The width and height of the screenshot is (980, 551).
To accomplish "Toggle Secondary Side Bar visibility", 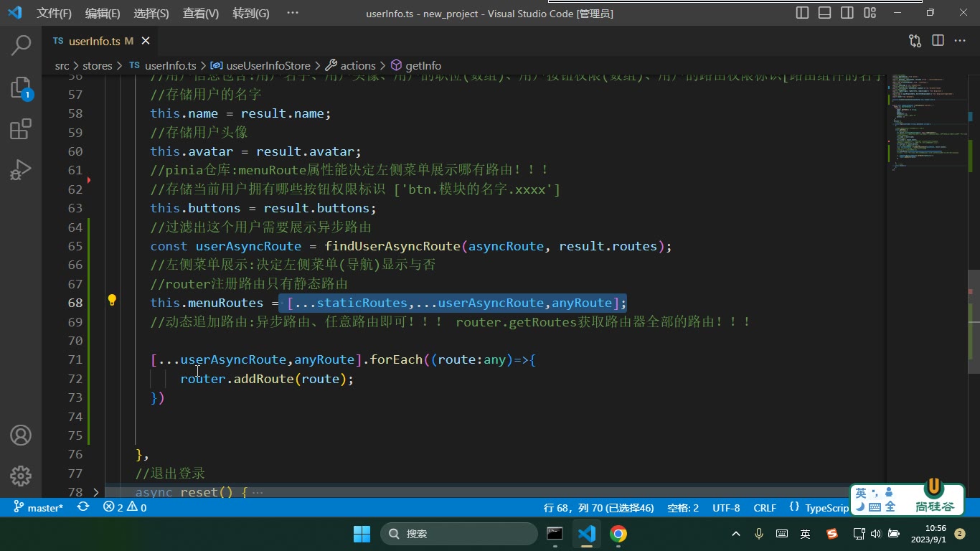I will 847,13.
